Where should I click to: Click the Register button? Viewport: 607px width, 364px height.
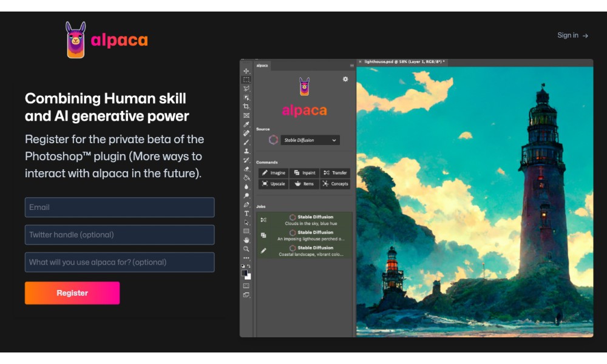click(72, 293)
